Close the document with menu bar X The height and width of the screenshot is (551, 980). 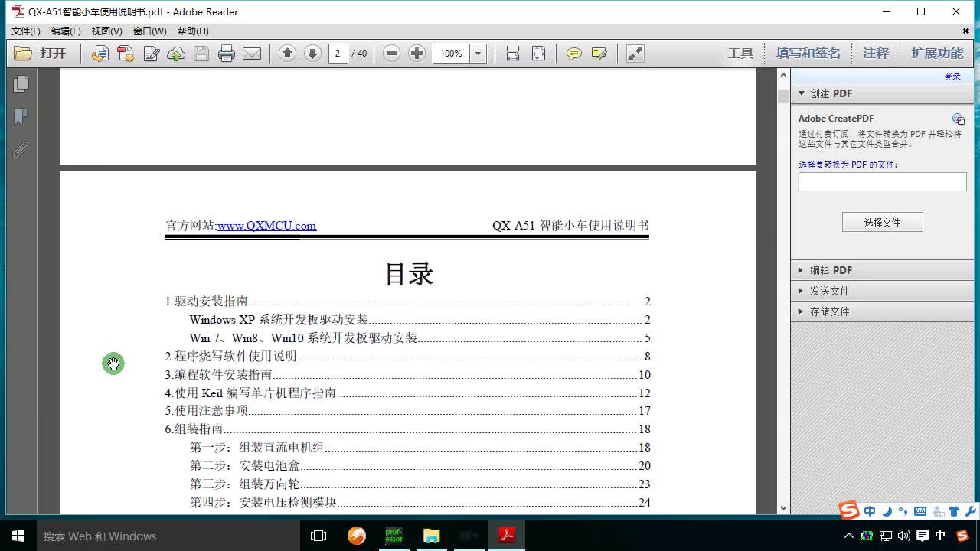pyautogui.click(x=966, y=31)
